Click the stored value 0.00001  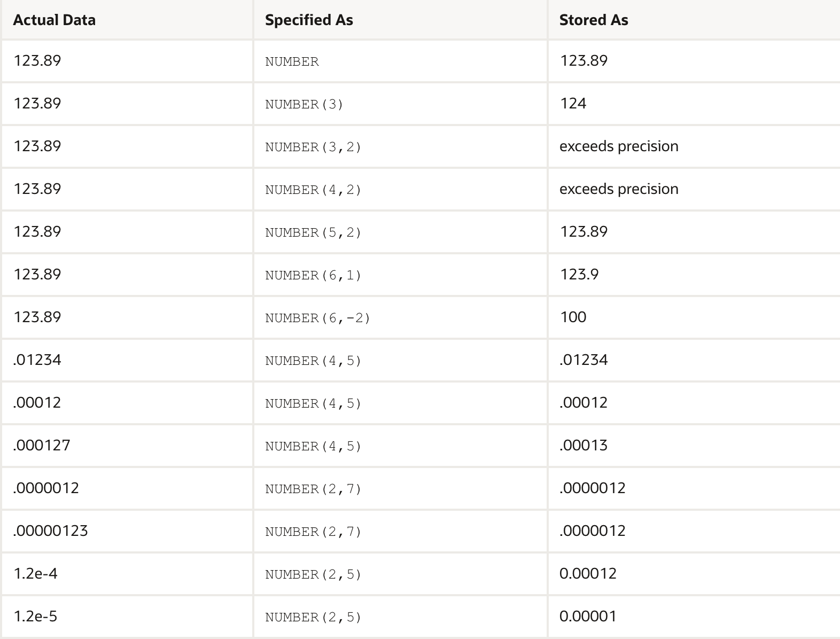pyautogui.click(x=588, y=616)
